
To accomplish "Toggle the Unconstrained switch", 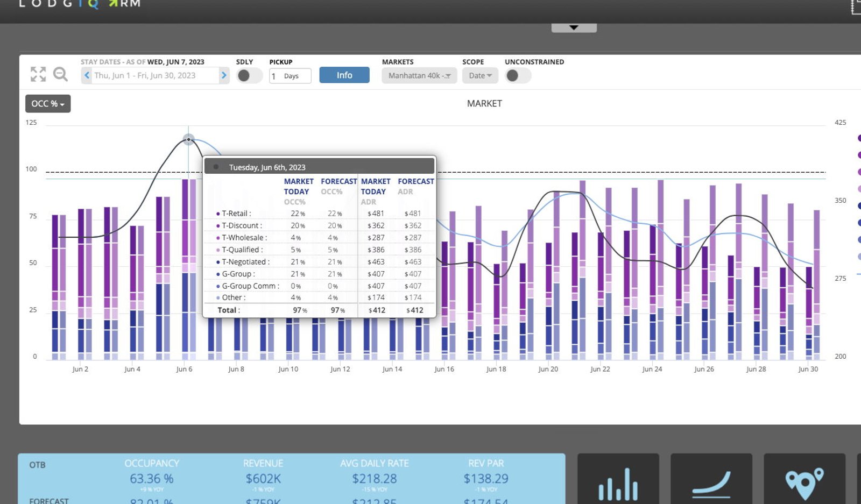I will click(518, 75).
